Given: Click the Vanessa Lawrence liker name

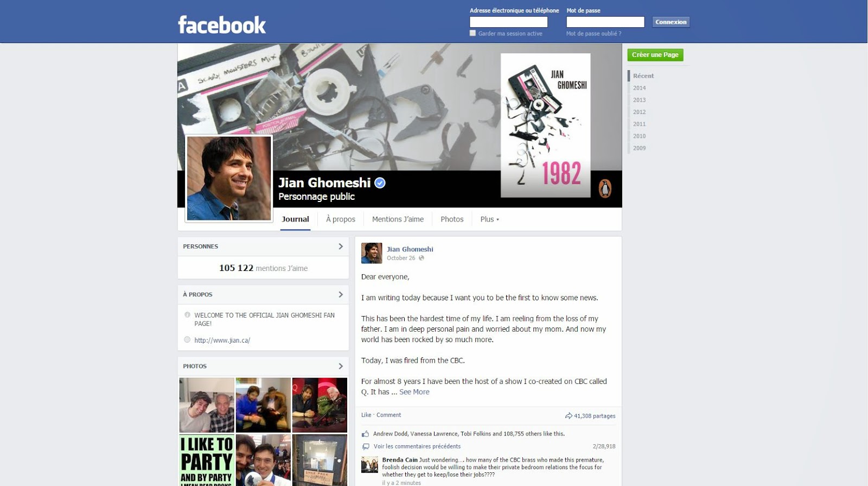Looking at the screenshot, I should click(433, 434).
